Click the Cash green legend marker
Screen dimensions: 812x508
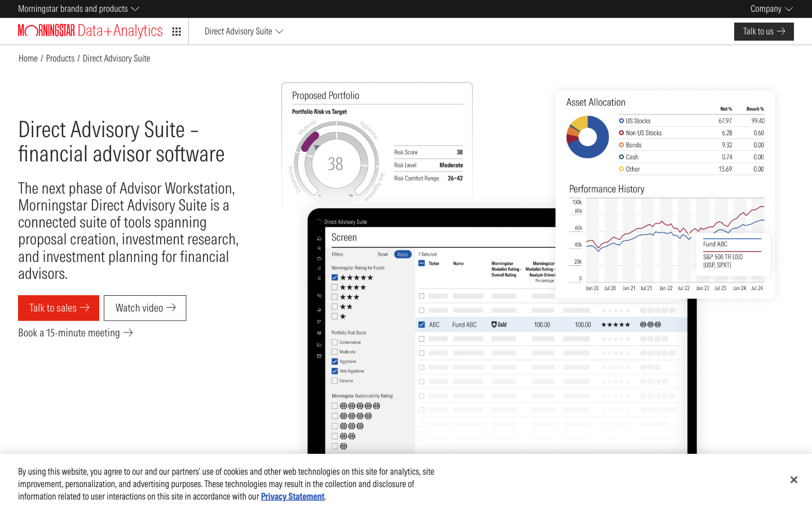click(621, 157)
